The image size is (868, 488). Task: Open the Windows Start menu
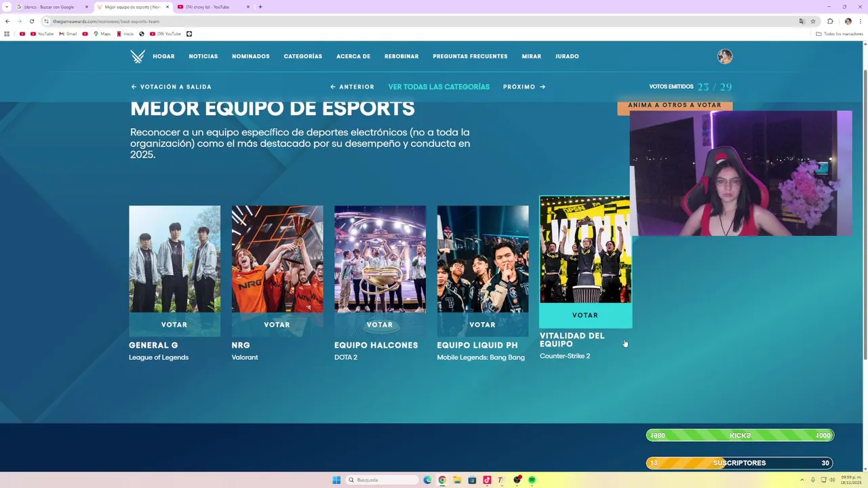336,480
